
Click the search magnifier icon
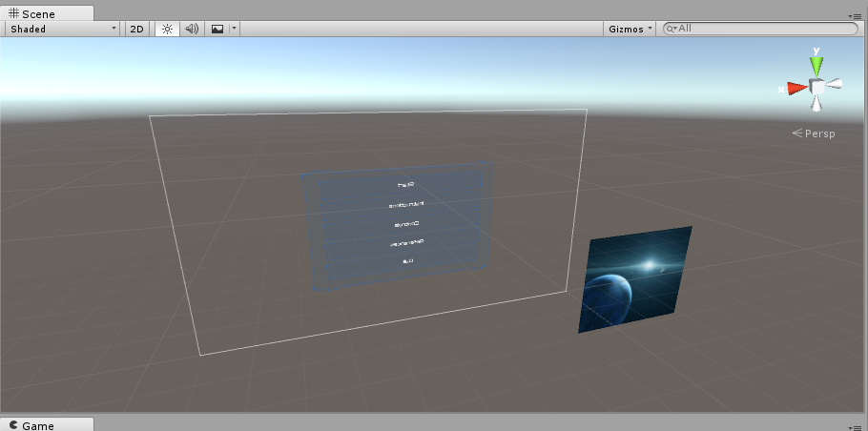[x=672, y=29]
